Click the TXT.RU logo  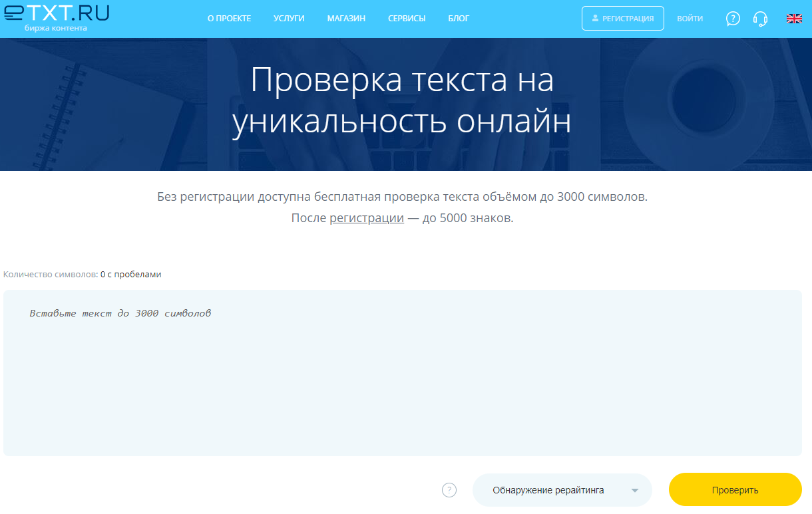click(x=57, y=13)
